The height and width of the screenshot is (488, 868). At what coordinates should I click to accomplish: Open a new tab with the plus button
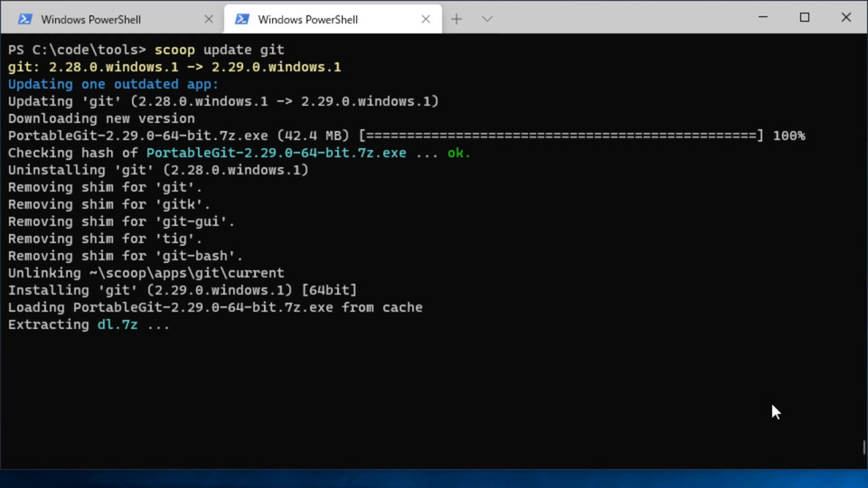click(456, 19)
